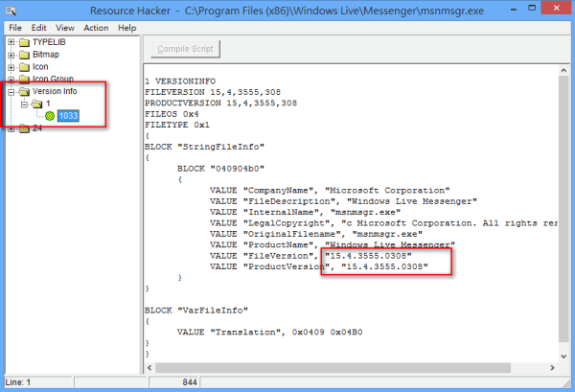Click the FileDescription value line

tap(343, 201)
